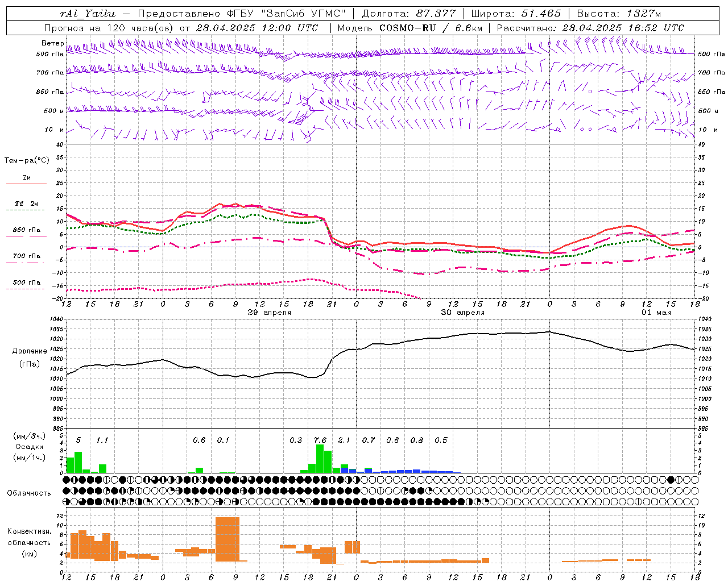Click the dash-dot line sample under 700 гПа legend

pyautogui.click(x=26, y=263)
